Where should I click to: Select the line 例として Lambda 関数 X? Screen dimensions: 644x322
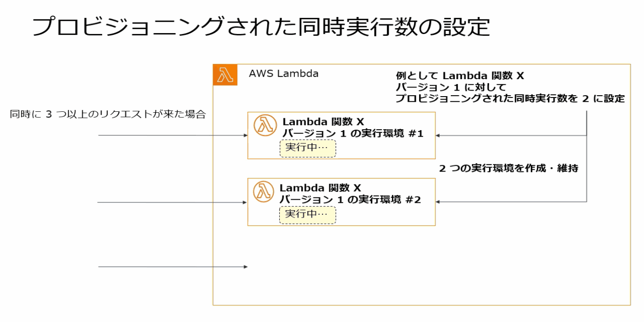[460, 76]
